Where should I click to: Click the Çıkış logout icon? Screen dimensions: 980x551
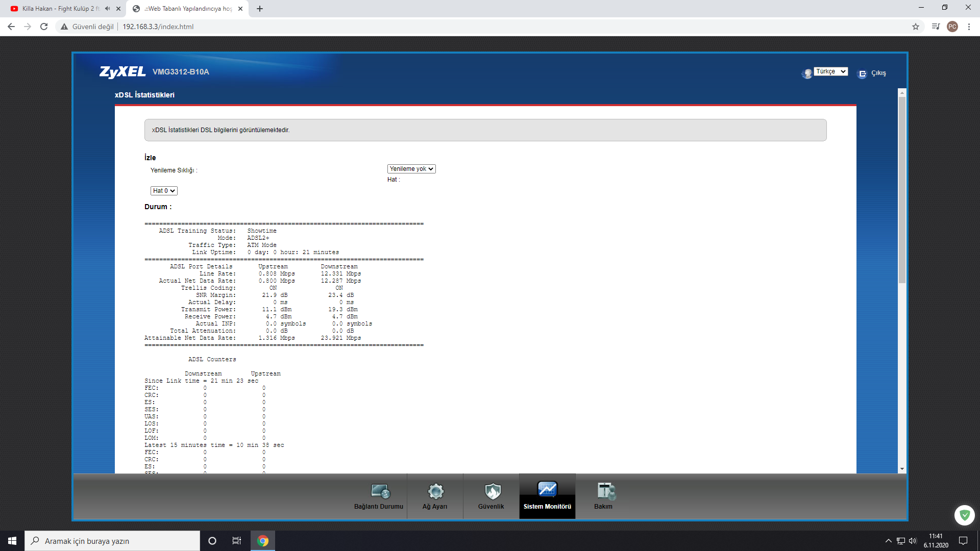click(x=862, y=74)
